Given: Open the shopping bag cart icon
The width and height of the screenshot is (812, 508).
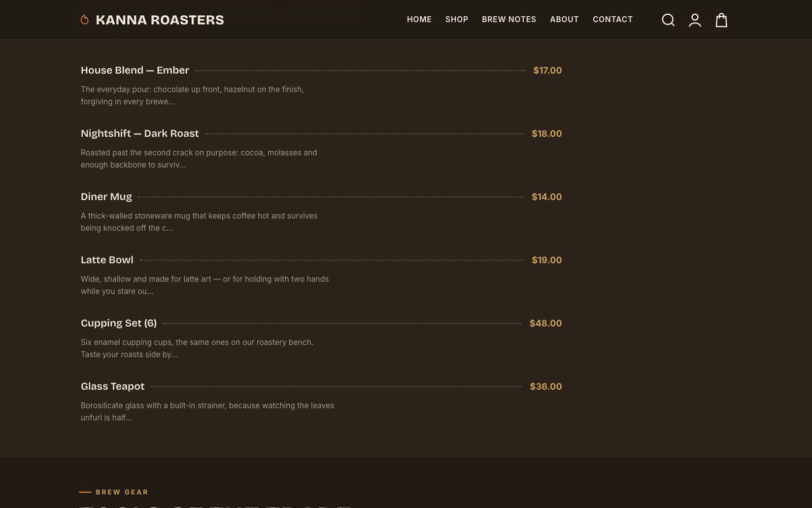Looking at the screenshot, I should pos(721,20).
